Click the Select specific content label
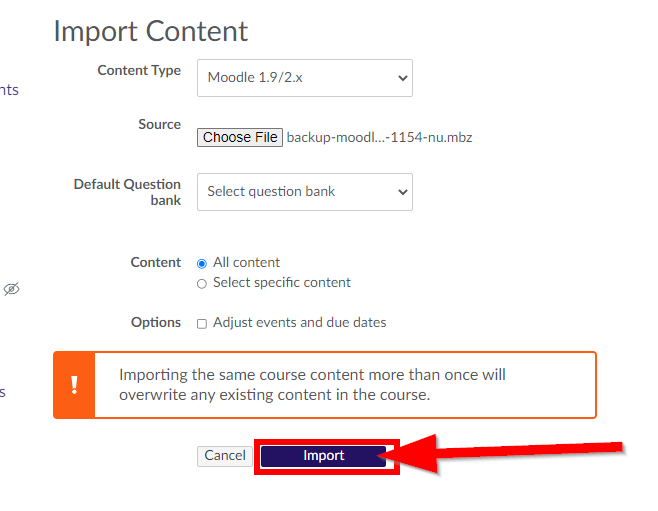Image resolution: width=658 pixels, height=511 pixels. tap(282, 283)
